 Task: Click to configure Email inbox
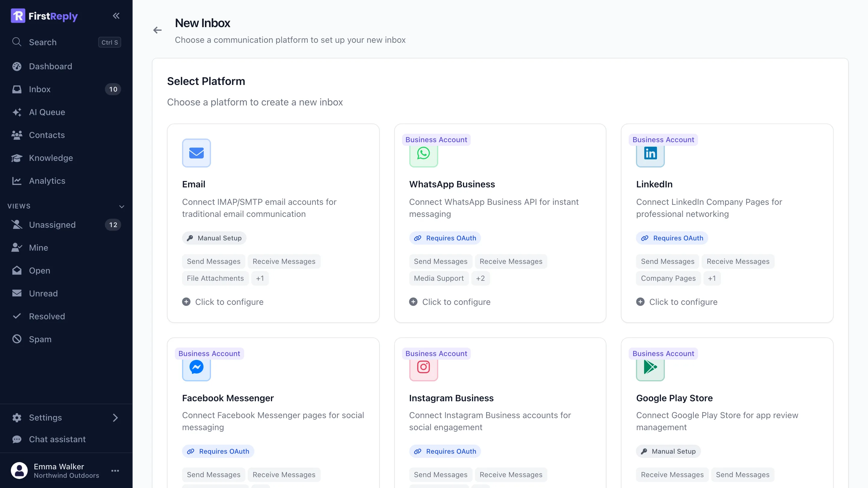[x=223, y=302]
